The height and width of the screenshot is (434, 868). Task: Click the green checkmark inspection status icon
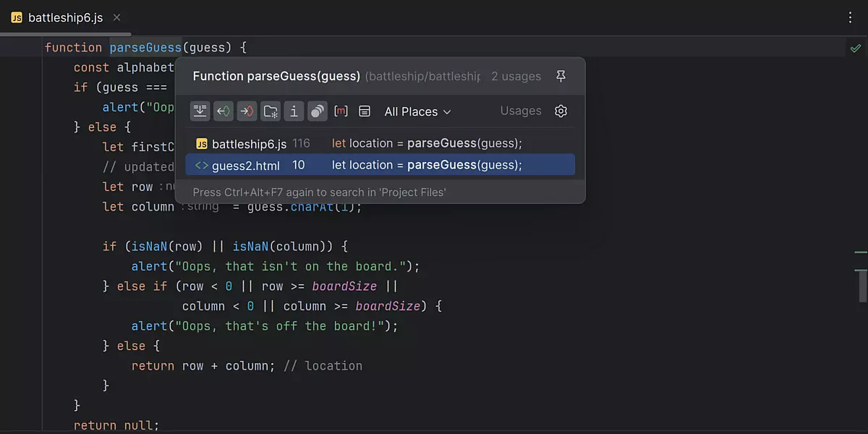pyautogui.click(x=856, y=48)
